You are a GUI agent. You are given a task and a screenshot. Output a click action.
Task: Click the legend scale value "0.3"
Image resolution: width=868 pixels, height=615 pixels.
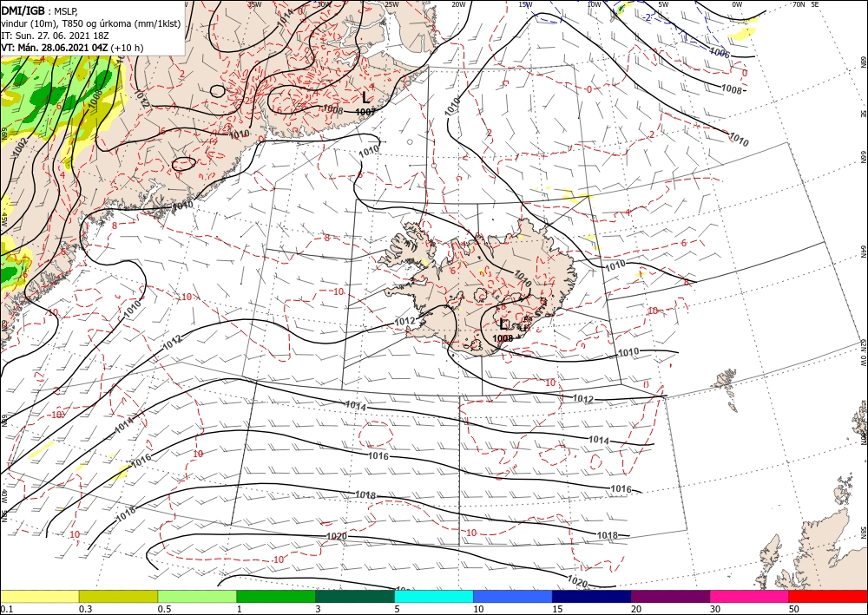pos(85,609)
